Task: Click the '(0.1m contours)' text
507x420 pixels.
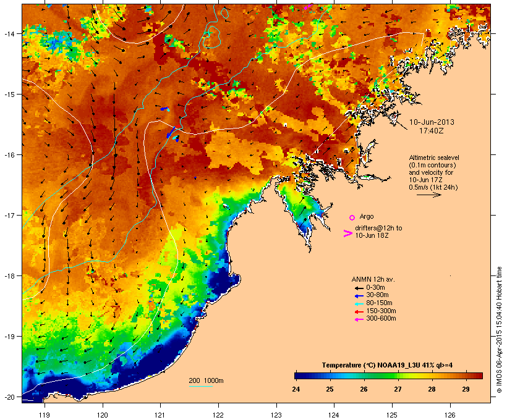Action: pyautogui.click(x=432, y=165)
